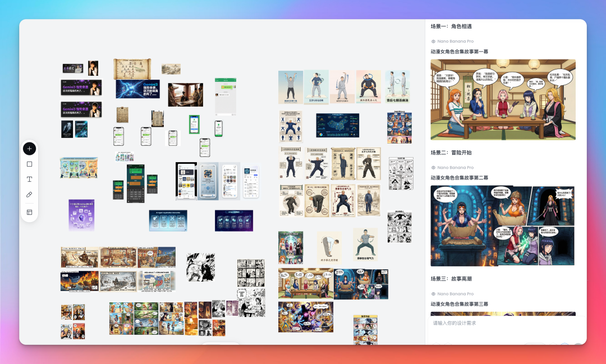Select the Text tool
Viewport: 606px width, 364px height.
29,179
